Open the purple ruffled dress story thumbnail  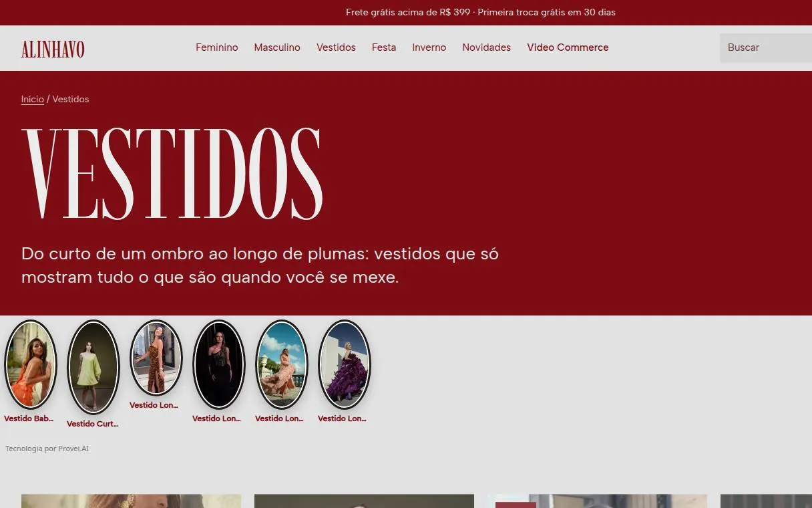pos(345,364)
